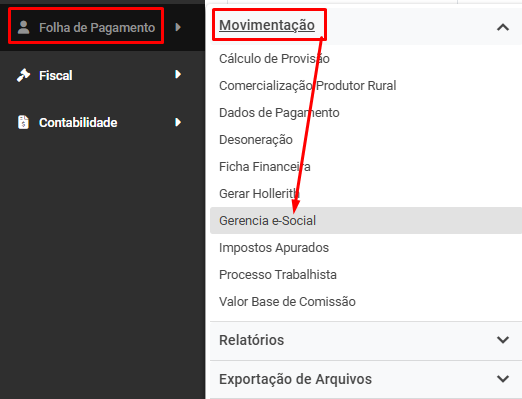This screenshot has width=522, height=399.
Task: Expand the Contabilidade submenu arrow
Action: pos(178,122)
